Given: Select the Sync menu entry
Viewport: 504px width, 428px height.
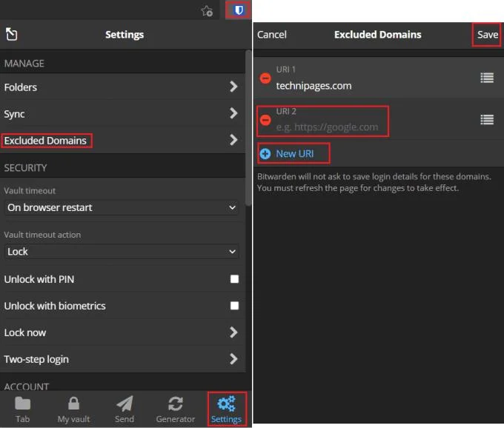Looking at the screenshot, I should click(122, 113).
